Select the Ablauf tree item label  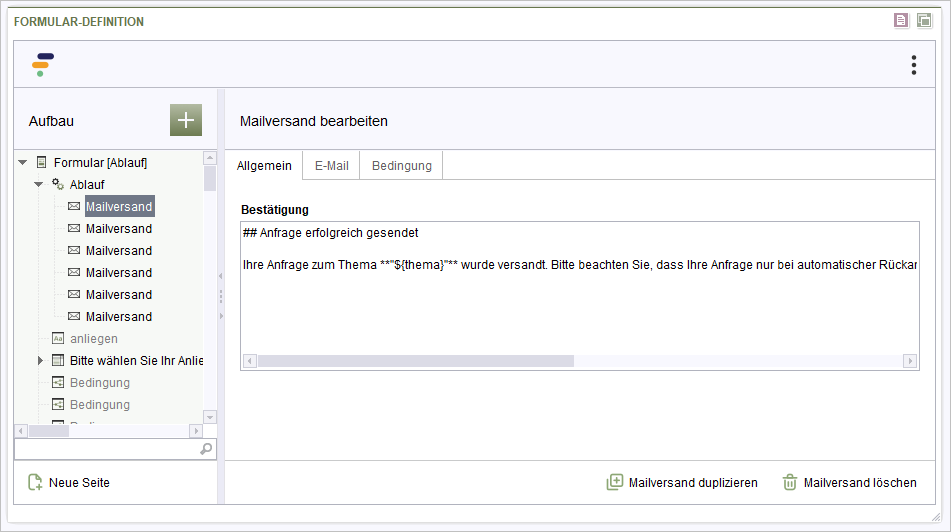click(x=87, y=184)
